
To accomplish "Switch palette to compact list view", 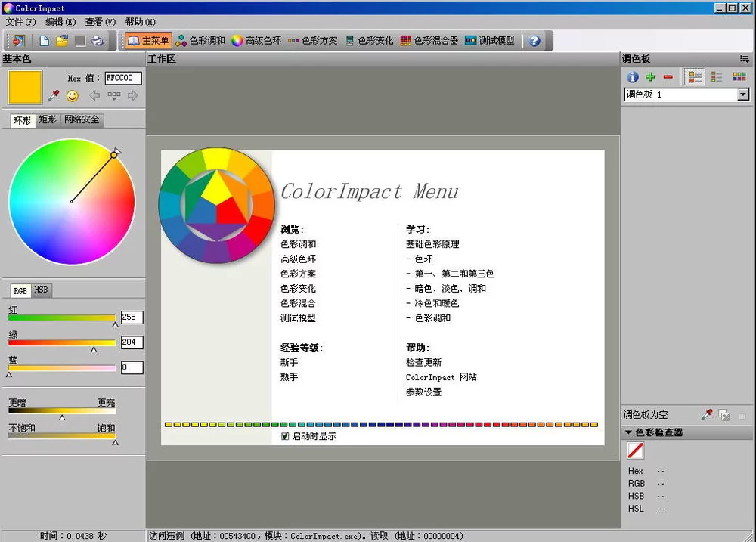I will (717, 76).
